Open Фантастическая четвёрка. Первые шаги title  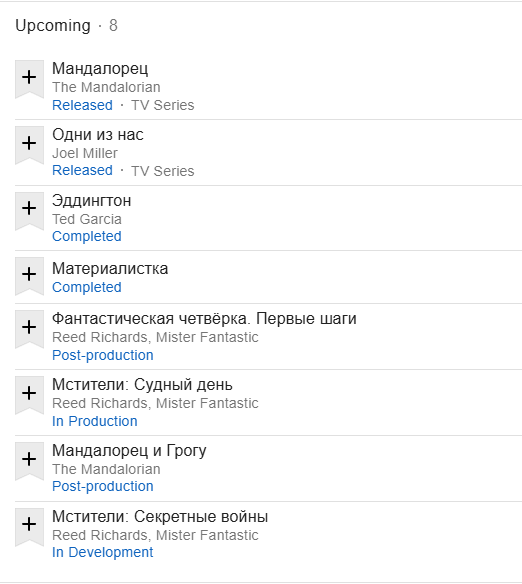(204, 319)
